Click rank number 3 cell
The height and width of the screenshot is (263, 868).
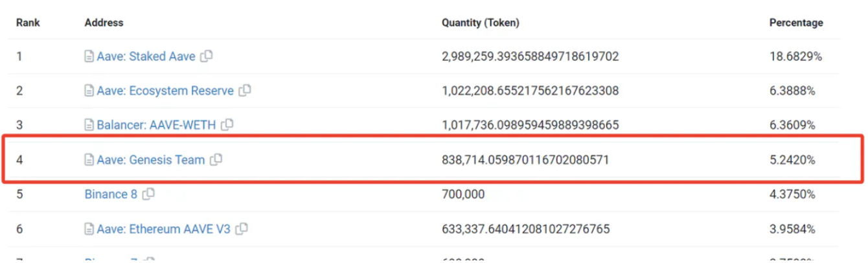point(19,125)
